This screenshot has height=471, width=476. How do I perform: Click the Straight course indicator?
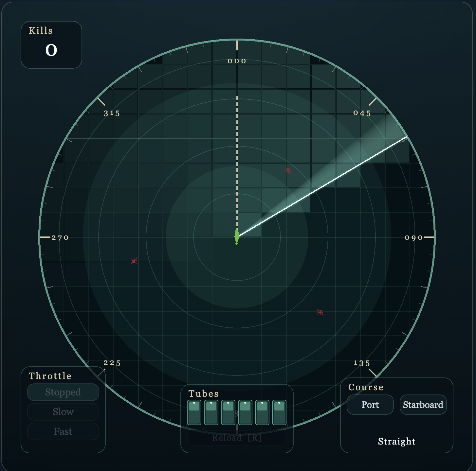[397, 441]
